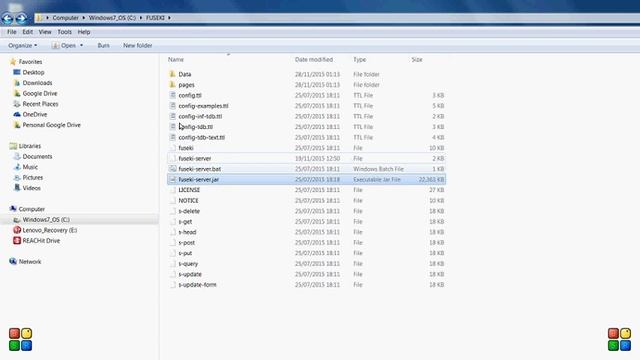Select the Favorites star icon
The image size is (640, 360).
click(x=13, y=62)
